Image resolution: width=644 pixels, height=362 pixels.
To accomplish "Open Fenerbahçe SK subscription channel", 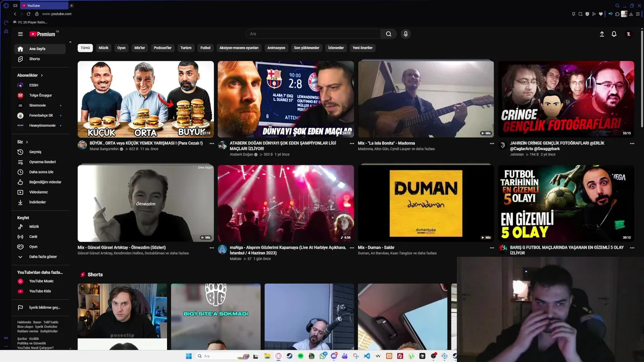I will (x=40, y=116).
